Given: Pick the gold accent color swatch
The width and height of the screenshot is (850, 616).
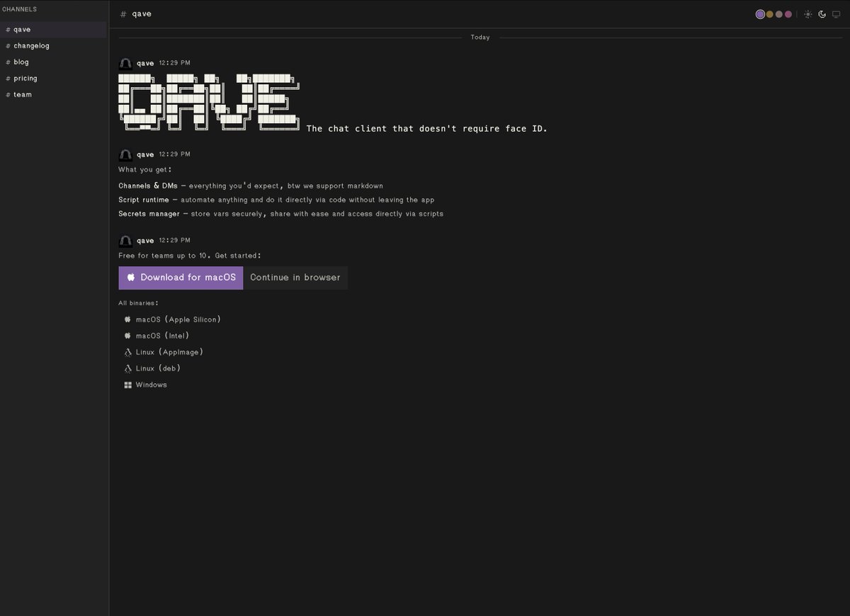Looking at the screenshot, I should tap(769, 14).
